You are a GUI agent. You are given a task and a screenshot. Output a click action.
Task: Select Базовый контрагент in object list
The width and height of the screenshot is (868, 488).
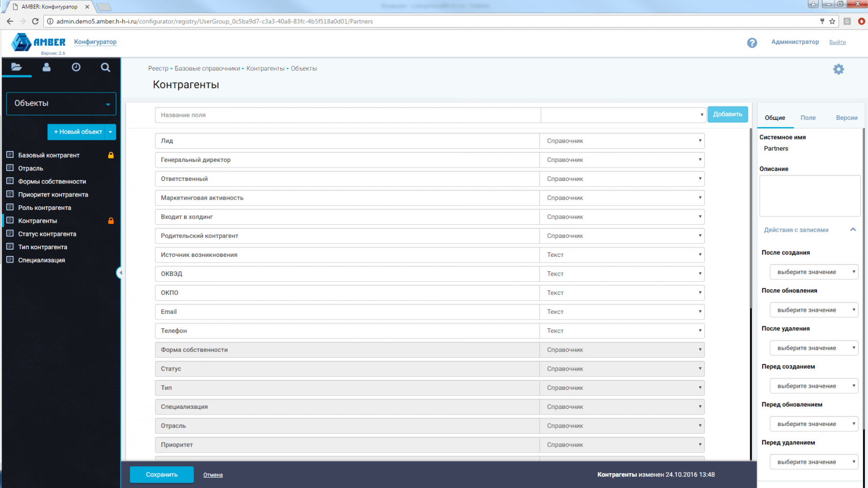[x=49, y=155]
